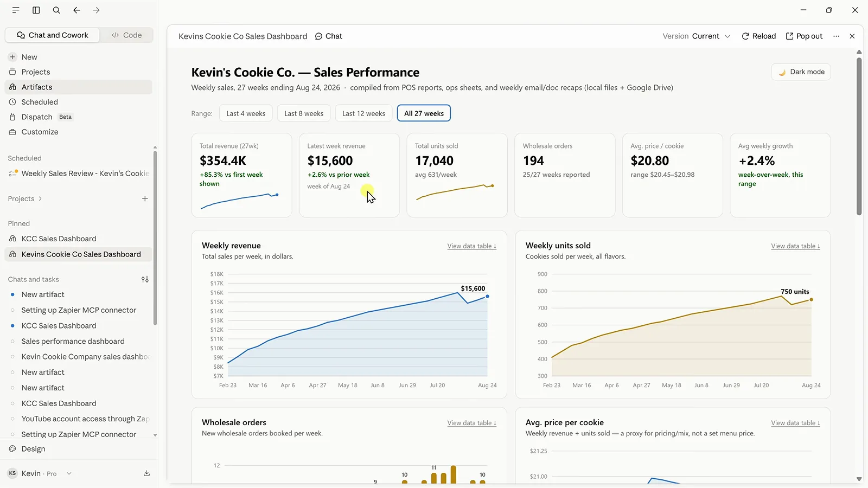Add a project with plus icon
868x488 pixels.
point(145,199)
